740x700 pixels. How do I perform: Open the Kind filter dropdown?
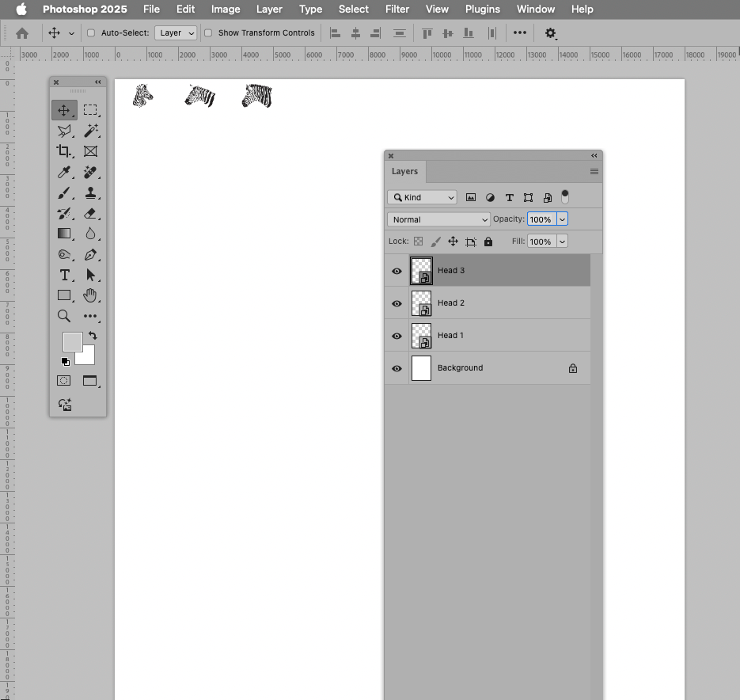(x=422, y=196)
